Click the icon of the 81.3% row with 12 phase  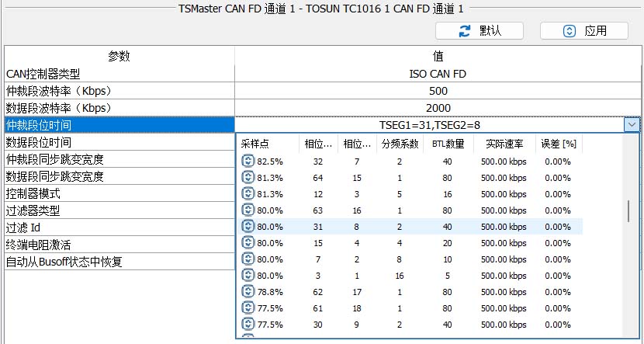(248, 194)
